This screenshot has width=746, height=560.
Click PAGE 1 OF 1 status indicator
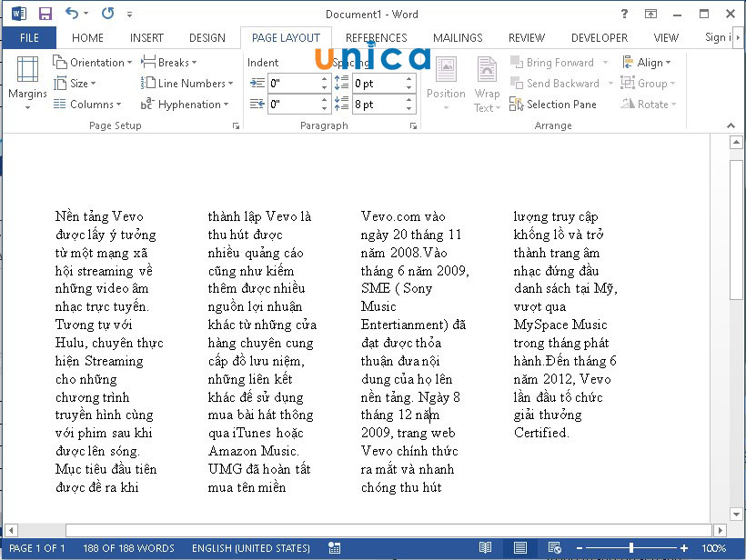36,548
